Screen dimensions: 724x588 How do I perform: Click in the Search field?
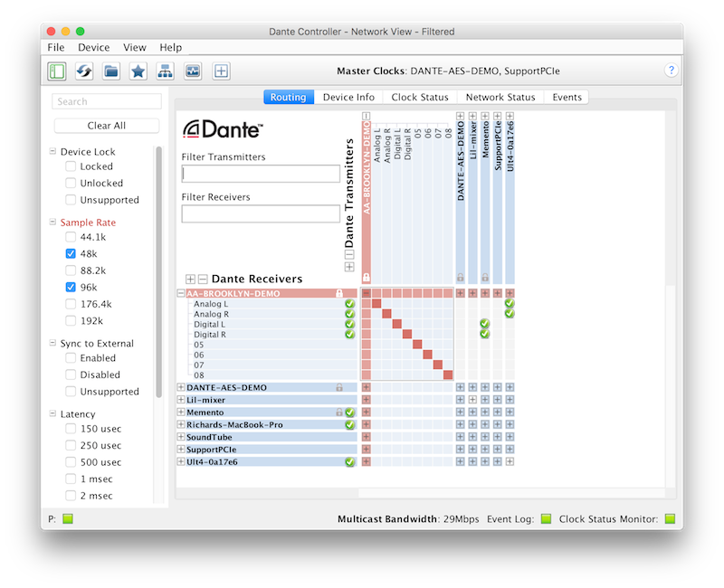coord(107,101)
